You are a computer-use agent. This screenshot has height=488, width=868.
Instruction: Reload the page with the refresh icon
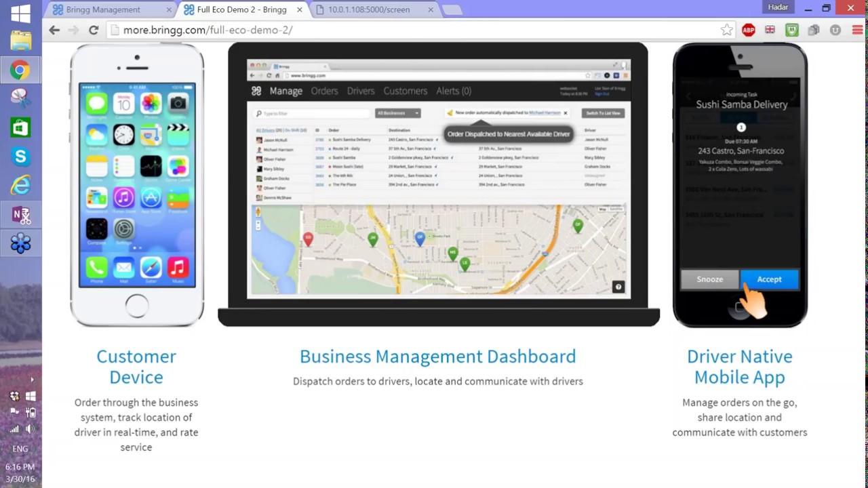pyautogui.click(x=94, y=30)
